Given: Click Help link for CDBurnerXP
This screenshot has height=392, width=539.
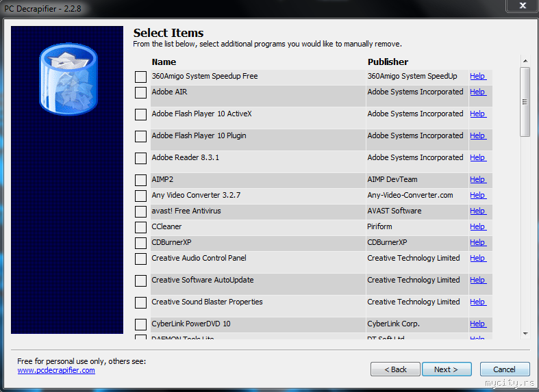Looking at the screenshot, I should click(477, 242).
